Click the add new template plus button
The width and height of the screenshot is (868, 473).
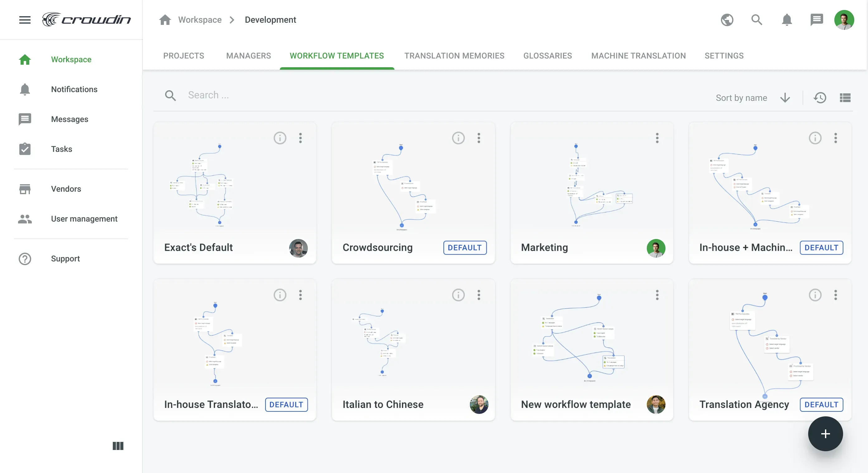[825, 433]
